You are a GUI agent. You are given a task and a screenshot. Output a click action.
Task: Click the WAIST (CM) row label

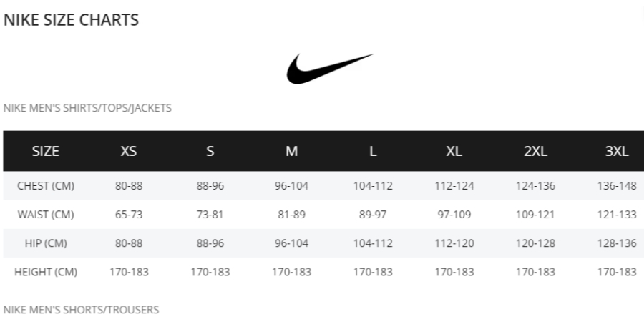[46, 215]
